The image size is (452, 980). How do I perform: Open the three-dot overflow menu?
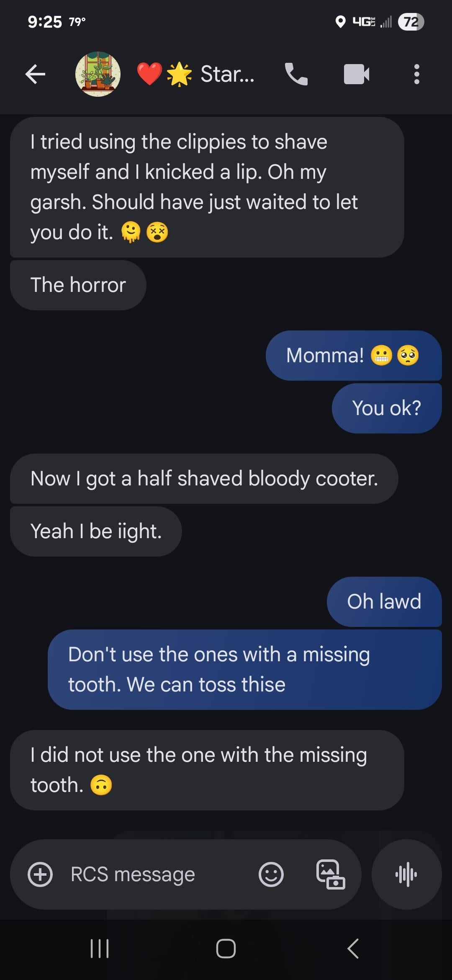[416, 74]
